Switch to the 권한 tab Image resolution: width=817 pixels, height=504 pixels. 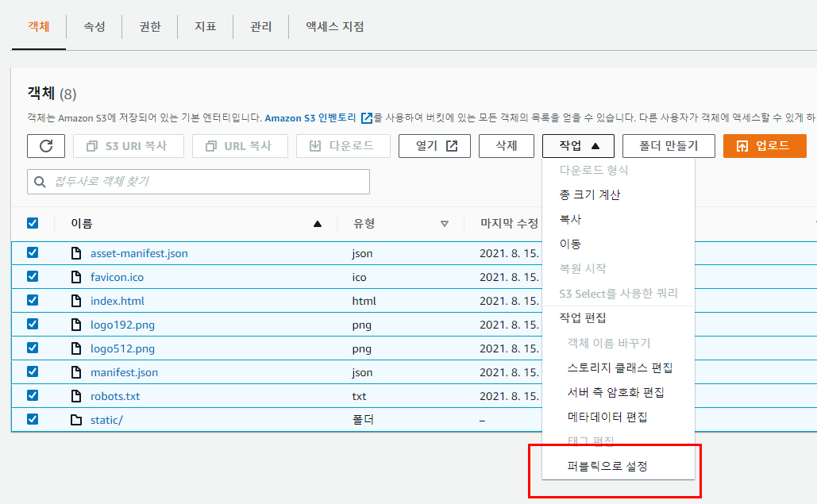150,26
